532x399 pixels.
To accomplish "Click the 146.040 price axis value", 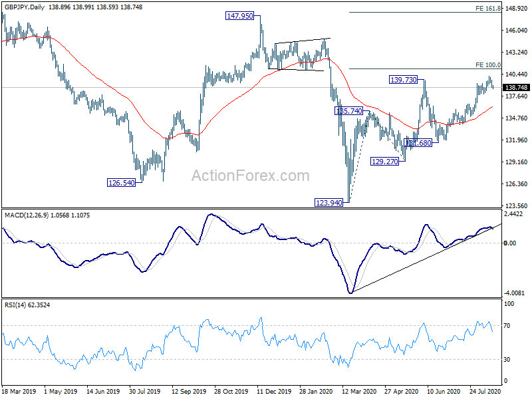I will (x=516, y=30).
